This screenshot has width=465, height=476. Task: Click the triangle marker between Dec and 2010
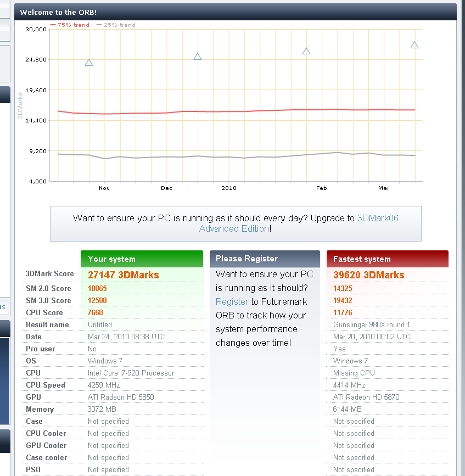(198, 57)
